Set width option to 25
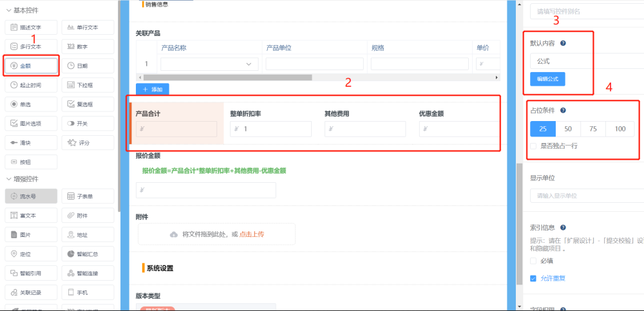The width and height of the screenshot is (644, 311). coord(543,129)
